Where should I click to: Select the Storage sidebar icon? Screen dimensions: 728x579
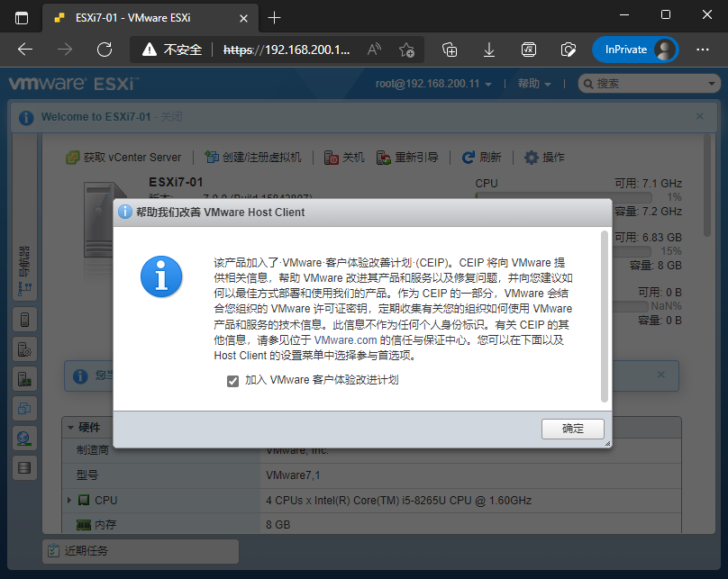coord(24,467)
